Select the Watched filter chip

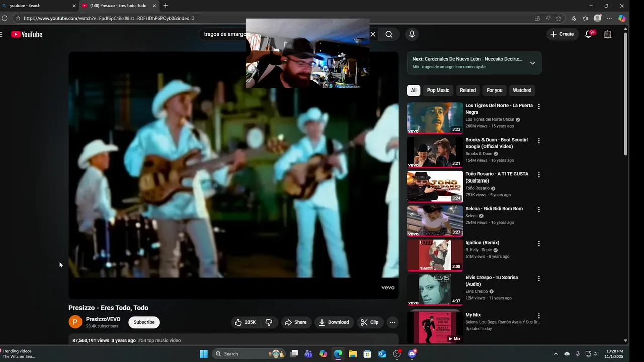click(522, 90)
